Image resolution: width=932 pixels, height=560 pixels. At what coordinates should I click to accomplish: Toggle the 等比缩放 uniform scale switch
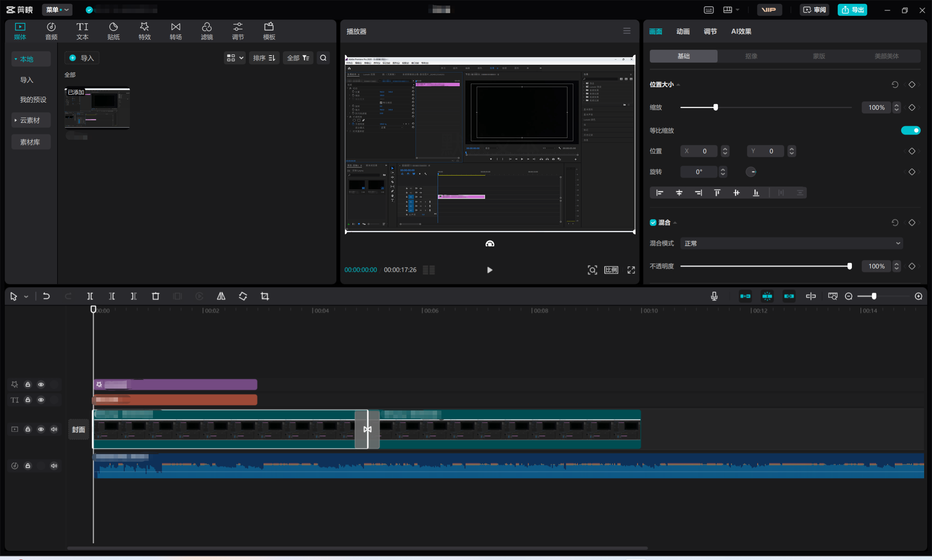point(911,131)
